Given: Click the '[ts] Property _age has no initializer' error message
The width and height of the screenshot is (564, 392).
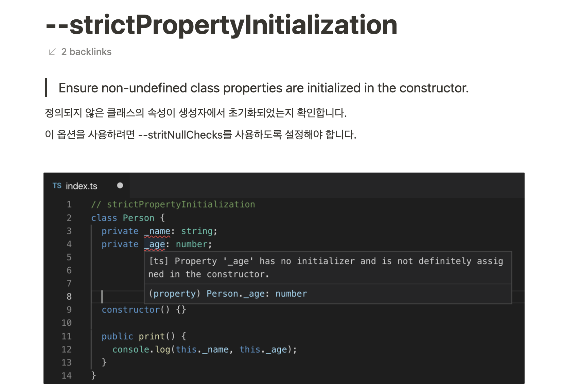Looking at the screenshot, I should (x=326, y=268).
